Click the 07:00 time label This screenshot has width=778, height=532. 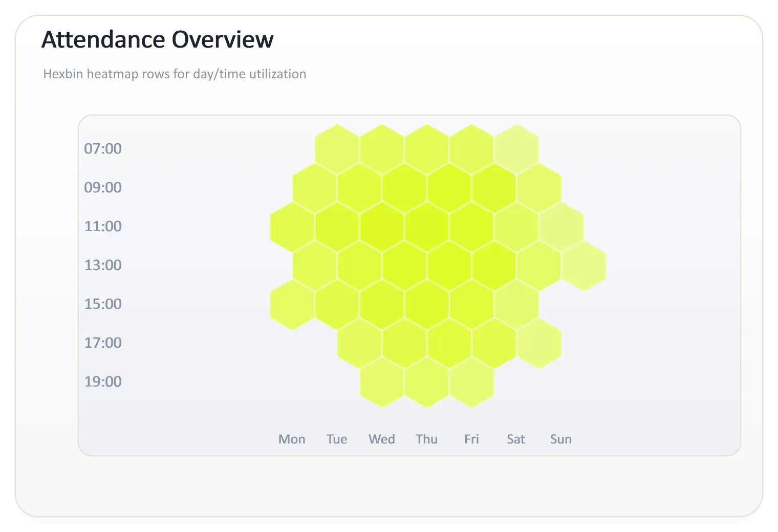103,149
